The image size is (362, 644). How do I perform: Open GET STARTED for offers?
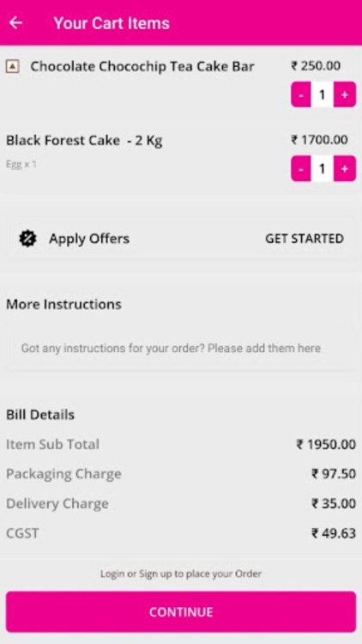point(305,239)
